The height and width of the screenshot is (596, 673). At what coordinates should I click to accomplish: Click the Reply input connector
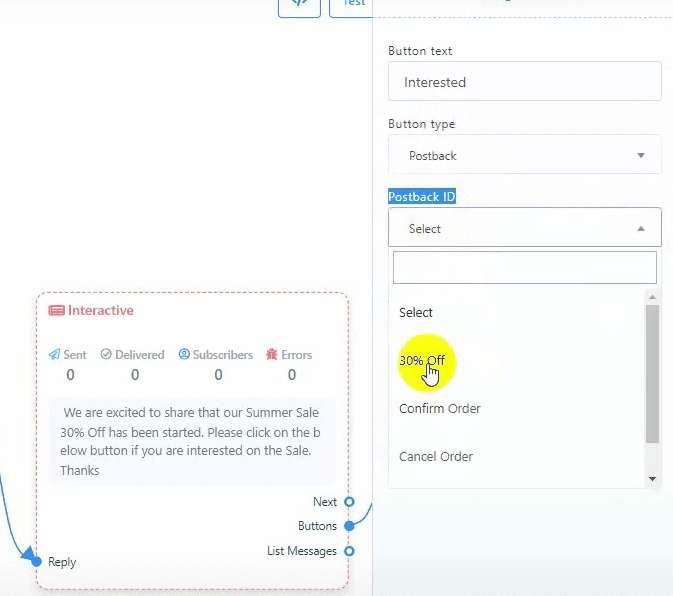37,562
